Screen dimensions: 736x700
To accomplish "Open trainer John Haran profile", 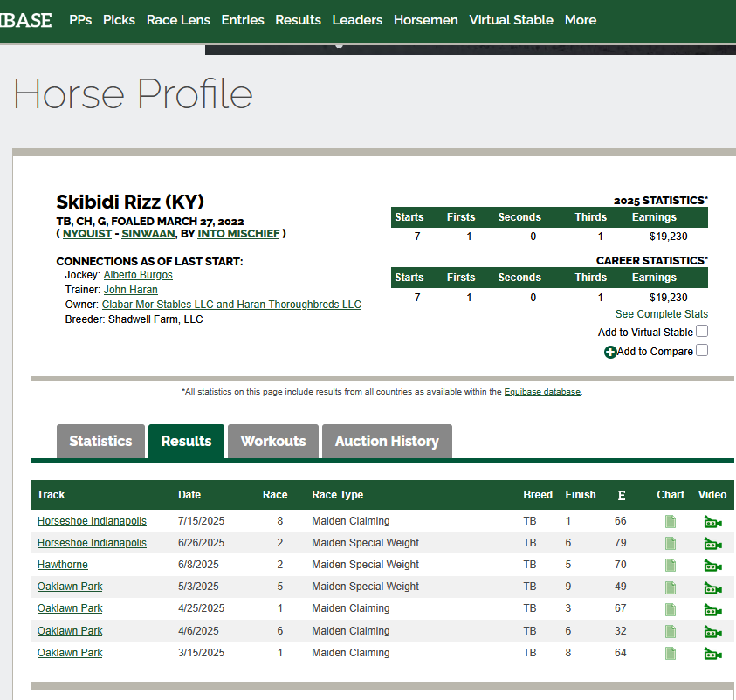I will tap(130, 290).
